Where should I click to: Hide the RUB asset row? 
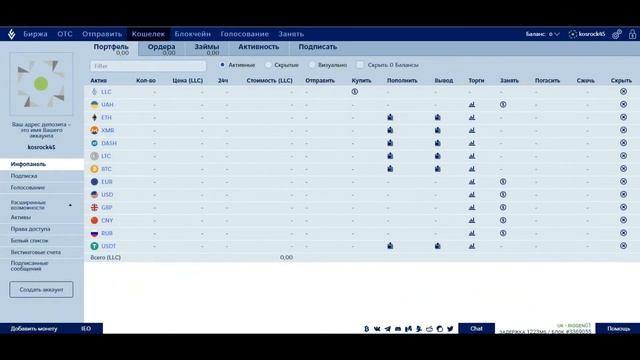click(x=623, y=233)
